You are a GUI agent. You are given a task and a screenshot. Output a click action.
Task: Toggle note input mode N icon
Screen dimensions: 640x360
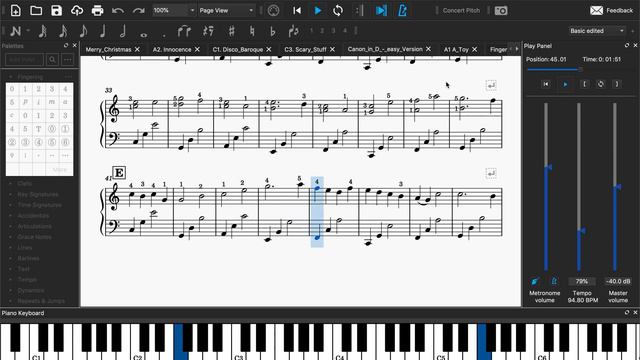coord(16,31)
